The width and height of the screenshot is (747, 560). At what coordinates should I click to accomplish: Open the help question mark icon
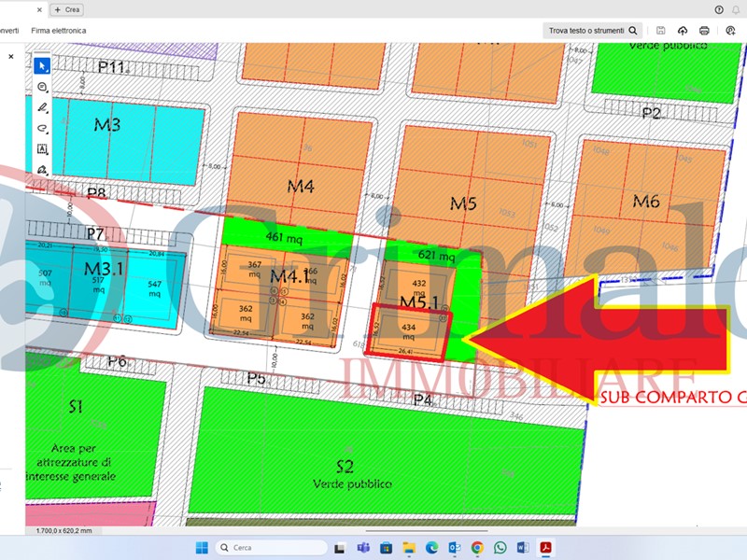point(719,9)
